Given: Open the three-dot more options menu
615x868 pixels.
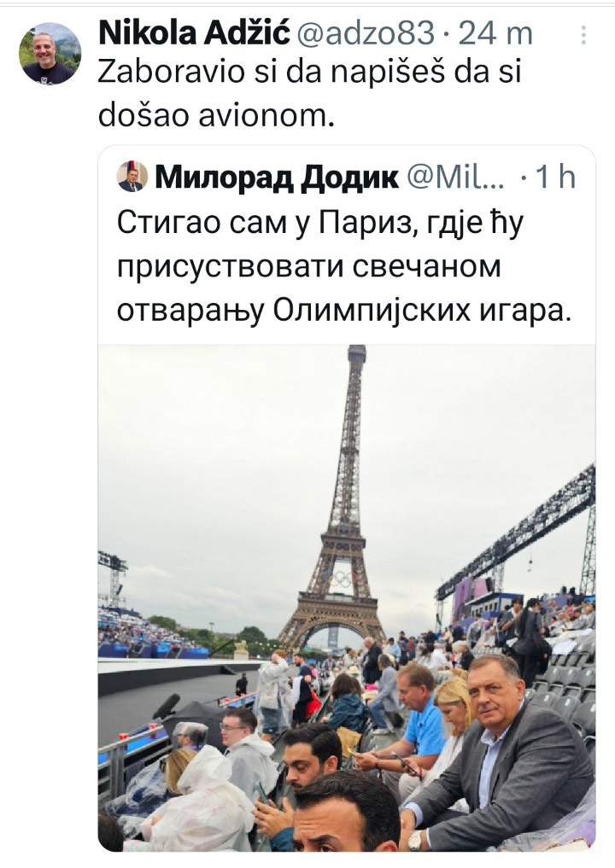Looking at the screenshot, I should click(583, 35).
